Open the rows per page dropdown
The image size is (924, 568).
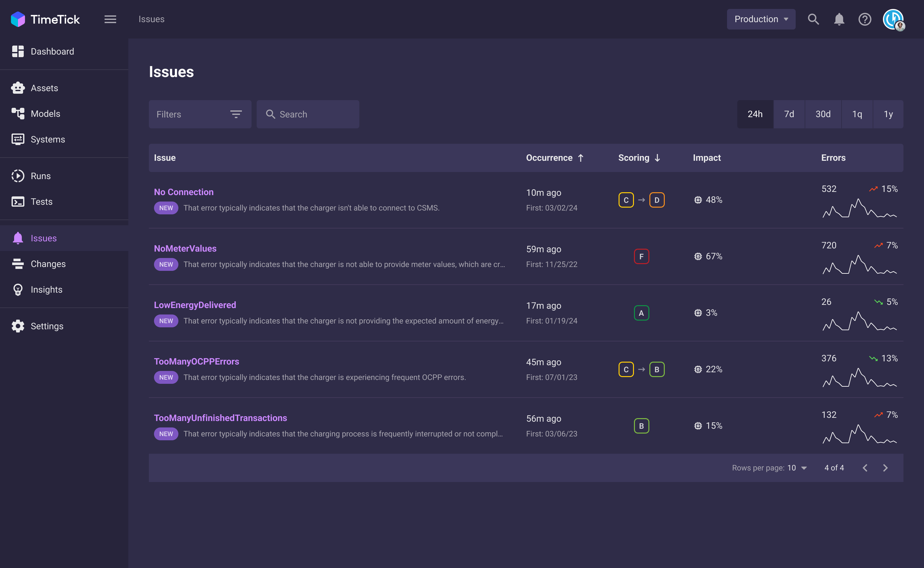(798, 468)
